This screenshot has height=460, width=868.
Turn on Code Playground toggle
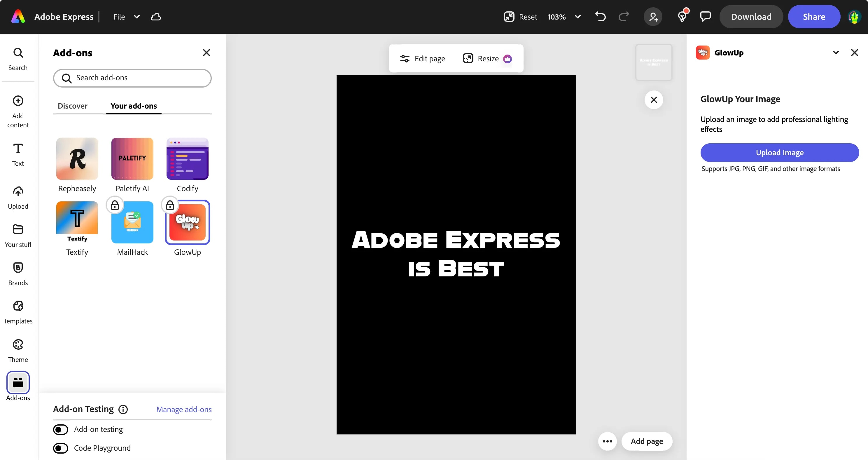coord(61,448)
